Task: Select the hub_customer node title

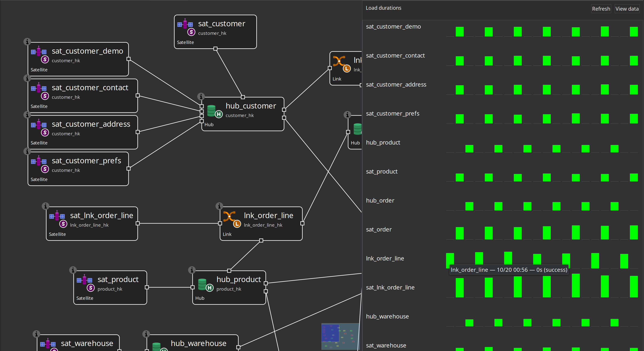Action: click(x=251, y=106)
